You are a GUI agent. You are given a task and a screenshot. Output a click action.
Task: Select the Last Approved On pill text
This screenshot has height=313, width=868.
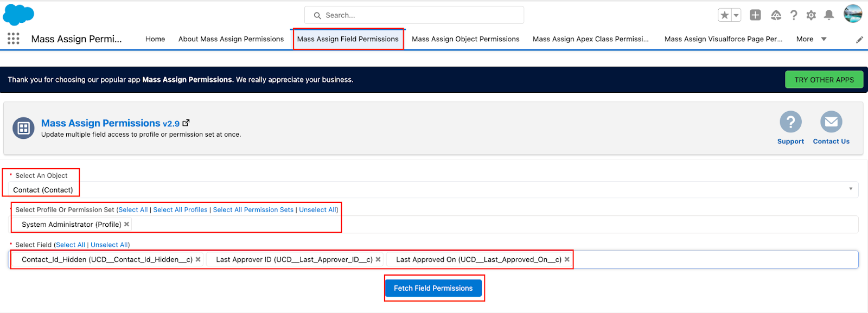pos(478,259)
